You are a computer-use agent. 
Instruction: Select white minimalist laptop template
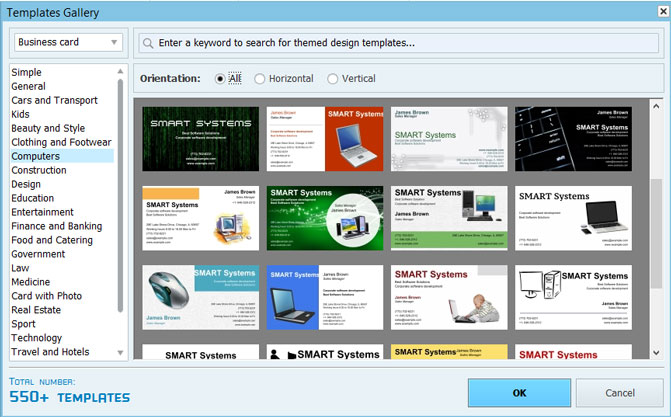(x=573, y=218)
